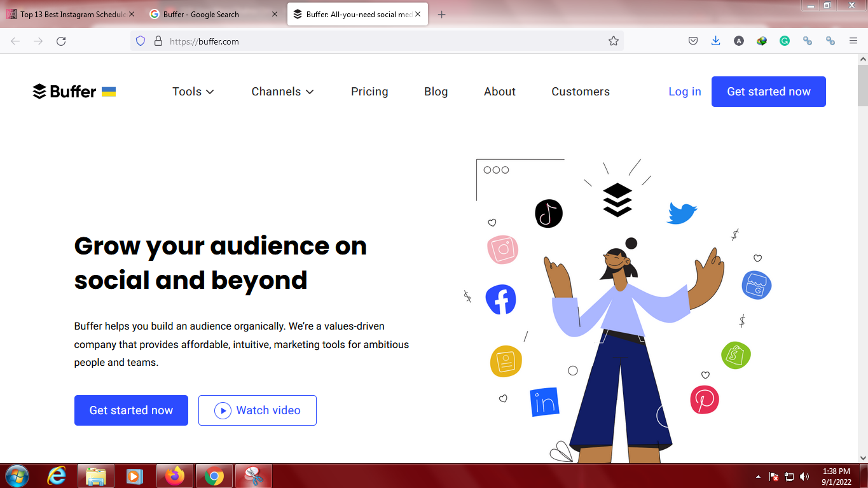Screen dimensions: 868x488
Task: Open Firefox downloads panel
Action: click(x=715, y=41)
